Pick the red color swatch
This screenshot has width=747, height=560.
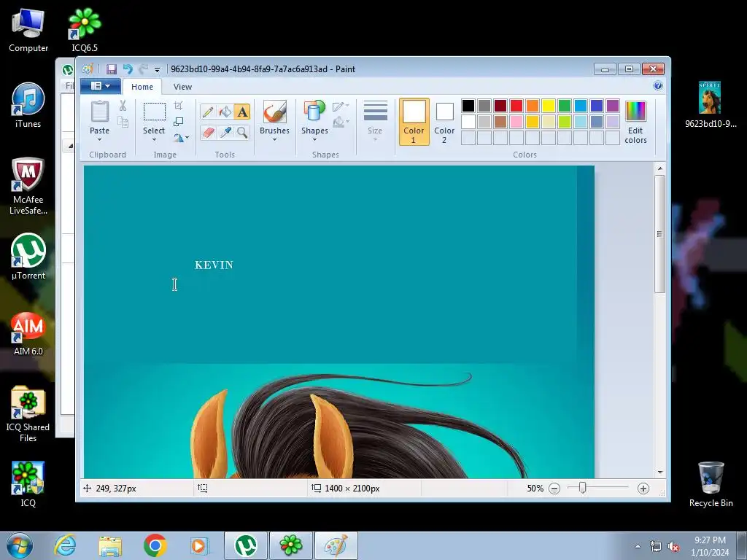coord(516,106)
